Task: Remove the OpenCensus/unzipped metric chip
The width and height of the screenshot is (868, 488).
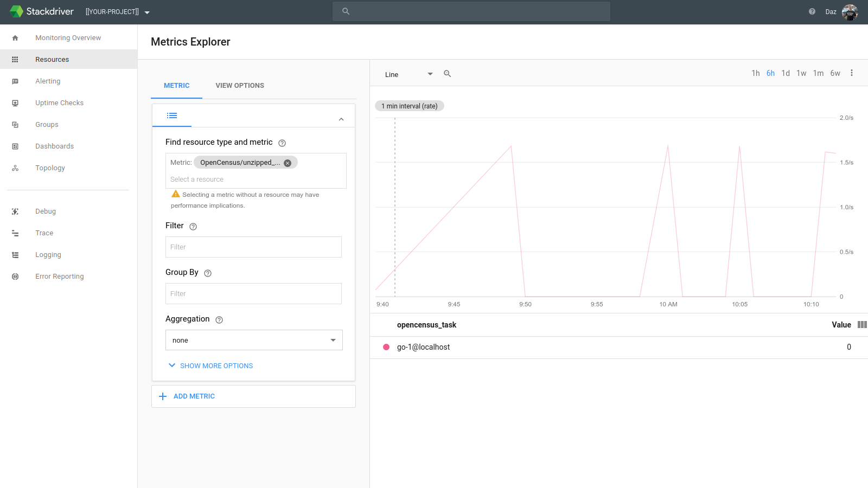Action: pyautogui.click(x=288, y=163)
